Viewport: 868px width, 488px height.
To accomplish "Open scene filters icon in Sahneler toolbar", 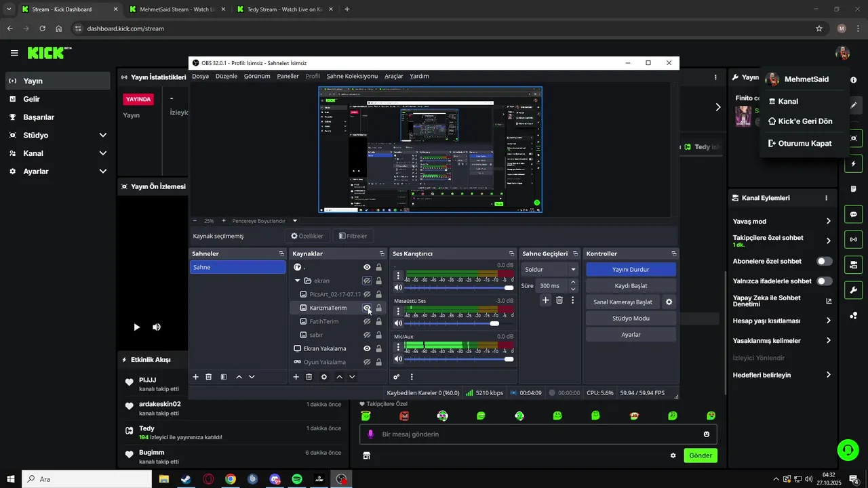I will coord(223,377).
